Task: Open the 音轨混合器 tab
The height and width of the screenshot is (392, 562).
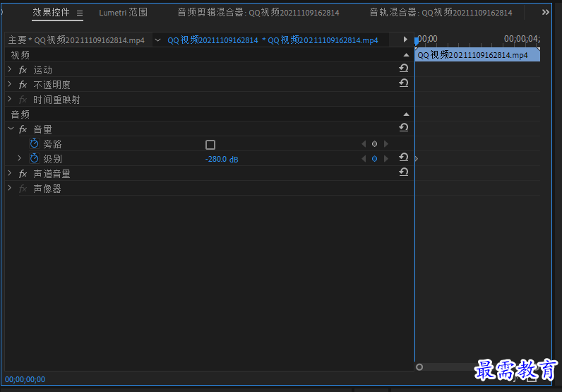Action: (x=441, y=13)
